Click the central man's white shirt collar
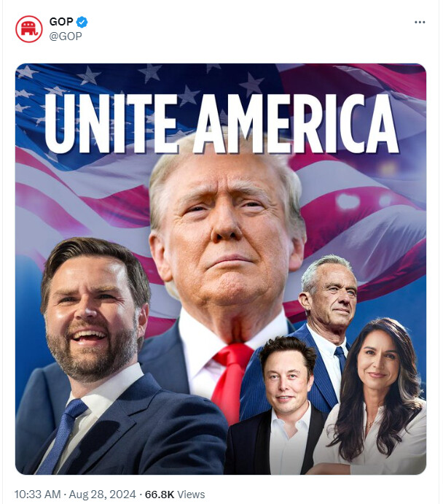Screen dimensions: 443x504 (x=231, y=331)
